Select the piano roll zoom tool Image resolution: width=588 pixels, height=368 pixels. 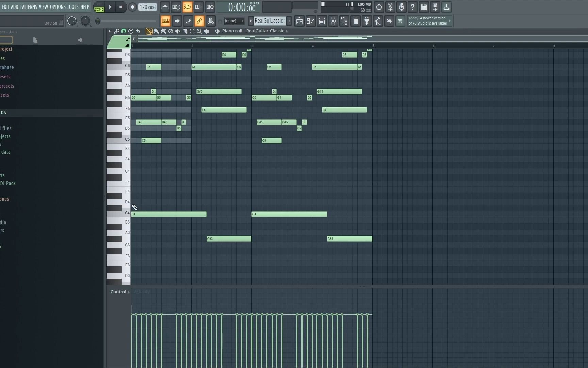point(199,31)
